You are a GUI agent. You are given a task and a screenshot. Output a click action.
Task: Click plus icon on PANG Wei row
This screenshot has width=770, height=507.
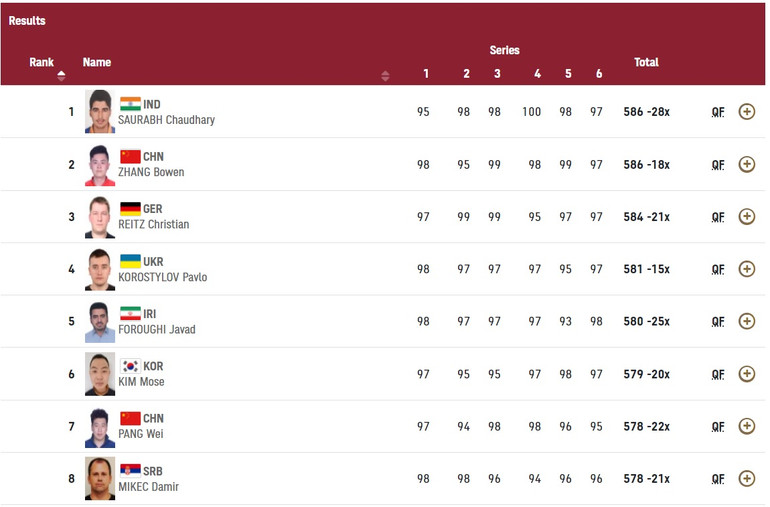tap(746, 426)
